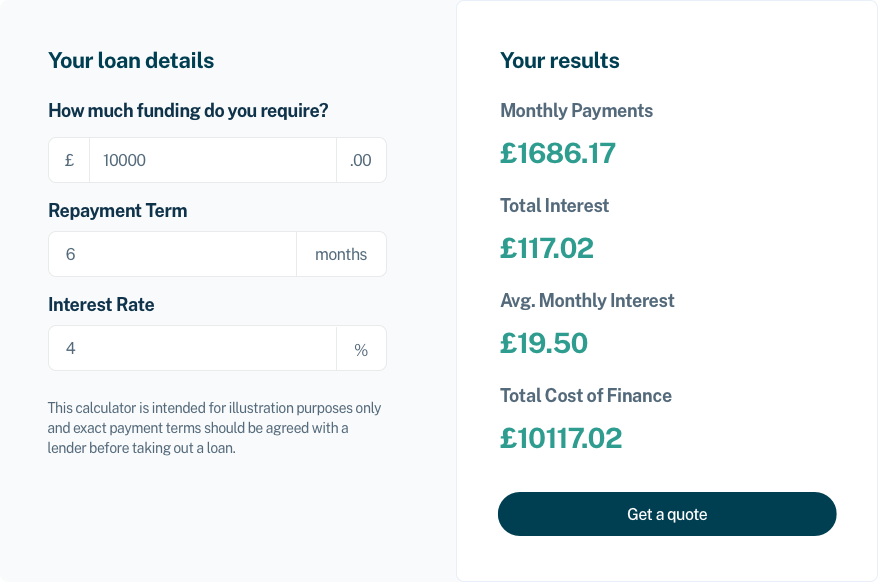The image size is (878, 582).
Task: Click the Total Cost of Finance value £10117.02
Action: pos(560,438)
